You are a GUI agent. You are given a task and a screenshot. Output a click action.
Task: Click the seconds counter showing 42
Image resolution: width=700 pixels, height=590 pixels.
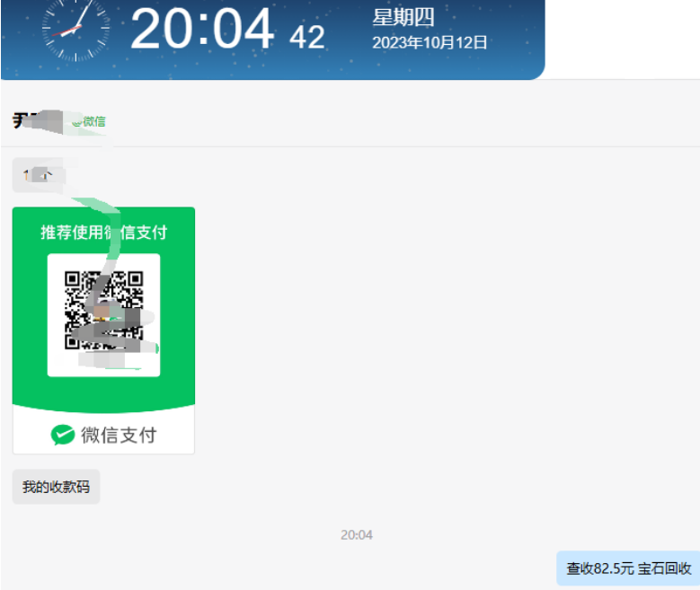[x=307, y=37]
